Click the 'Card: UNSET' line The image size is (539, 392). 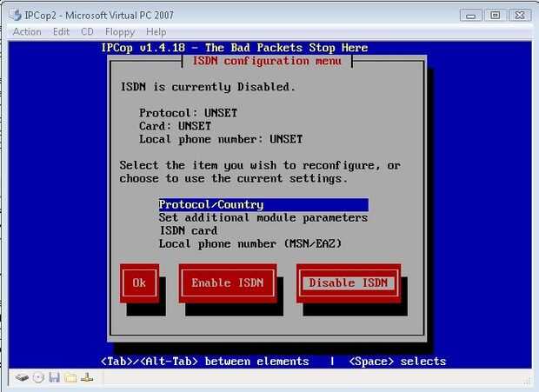175,126
